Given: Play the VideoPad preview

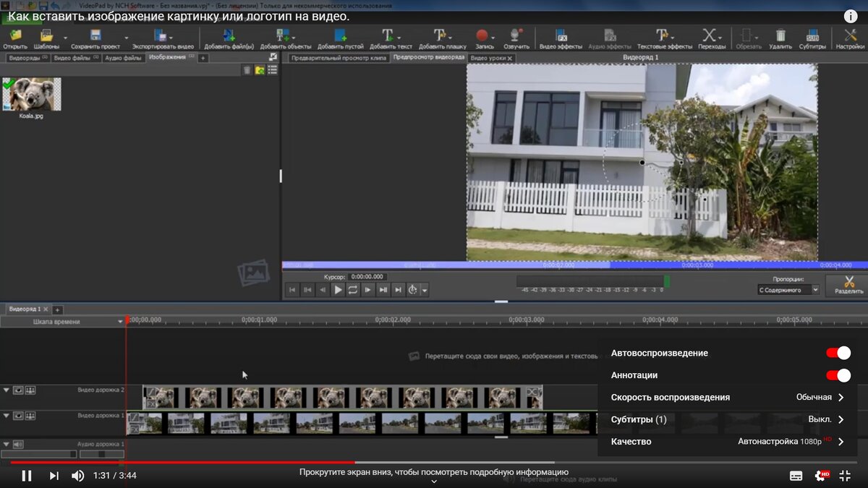Looking at the screenshot, I should tap(338, 290).
